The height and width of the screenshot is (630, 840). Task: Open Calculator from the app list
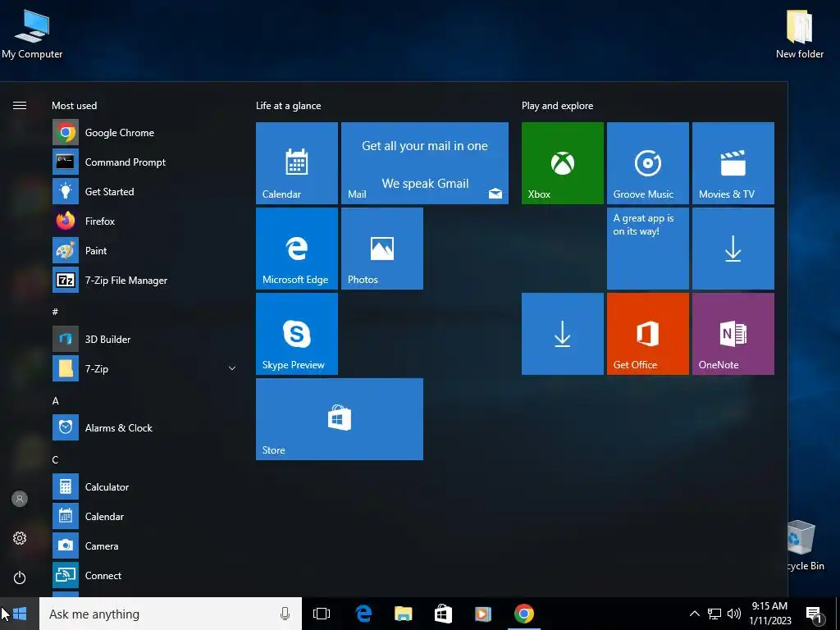[144, 487]
